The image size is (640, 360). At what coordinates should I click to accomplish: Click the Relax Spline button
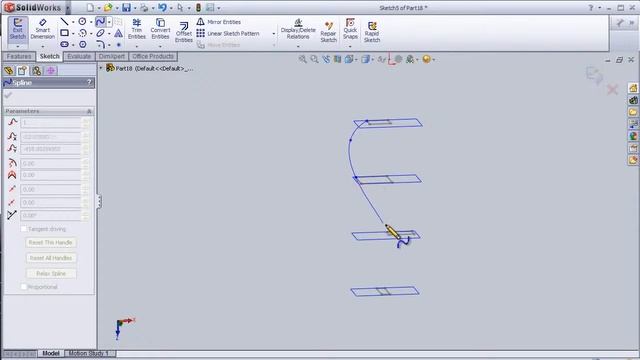[51, 273]
